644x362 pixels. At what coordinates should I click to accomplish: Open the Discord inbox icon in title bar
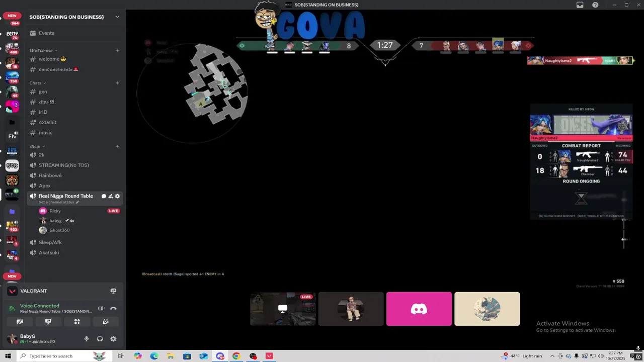coord(580,5)
